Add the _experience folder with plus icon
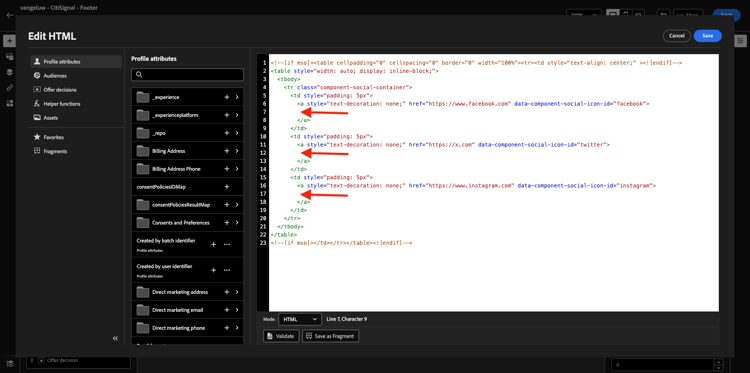The image size is (750, 373). pos(227,97)
